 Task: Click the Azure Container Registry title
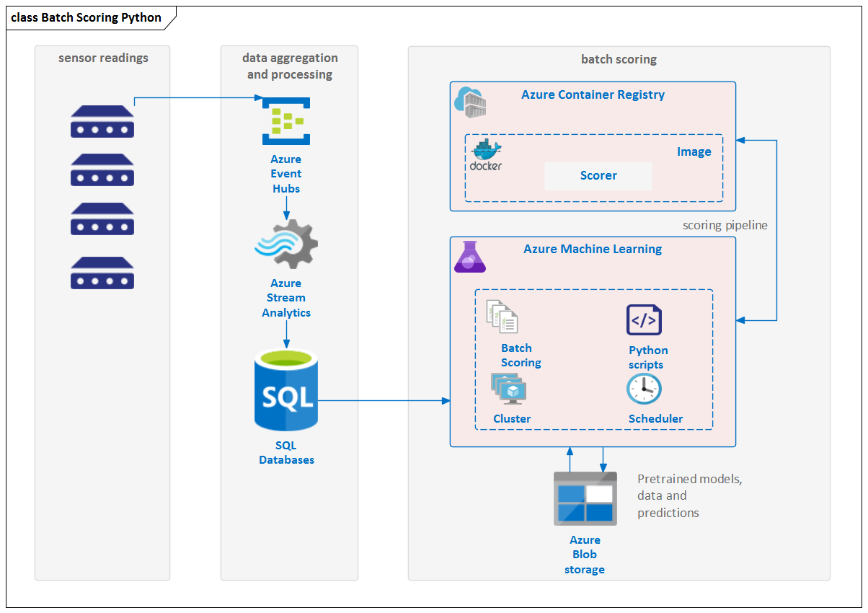point(593,94)
